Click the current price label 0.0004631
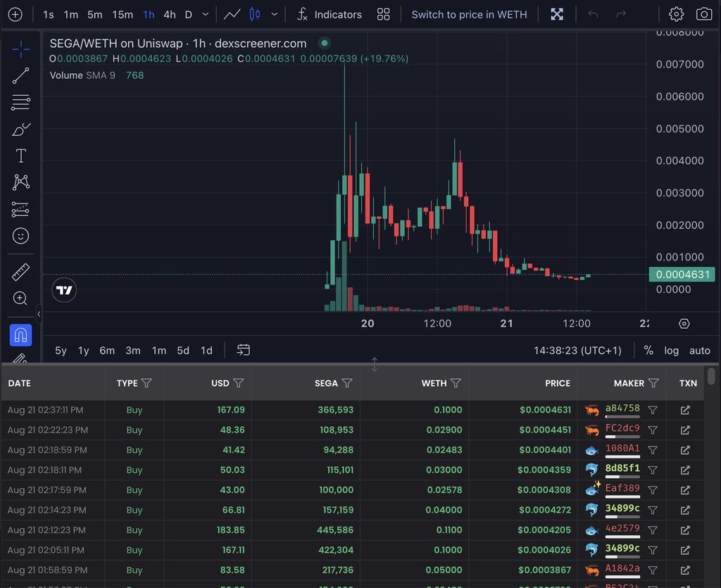Viewport: 721px width, 588px height. point(682,275)
